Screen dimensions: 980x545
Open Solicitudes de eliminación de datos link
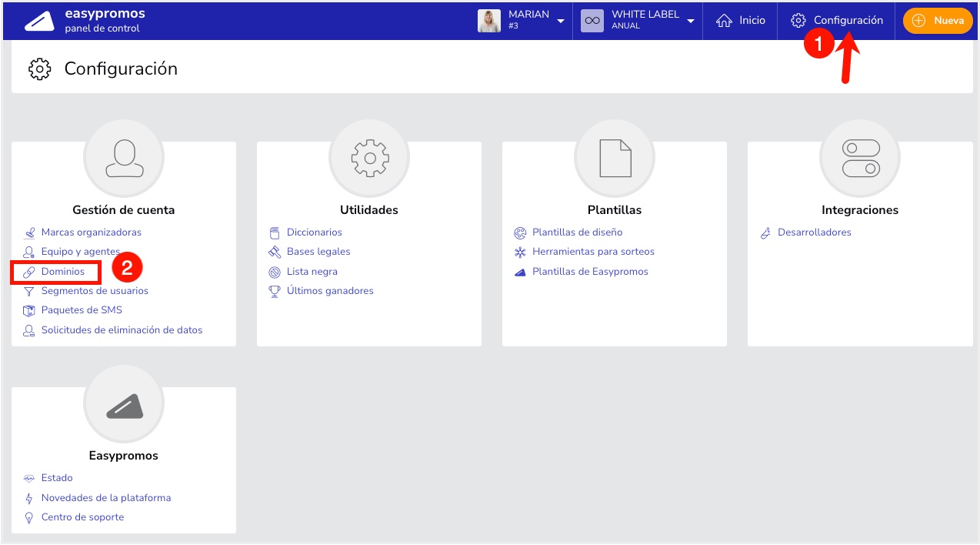pos(122,330)
